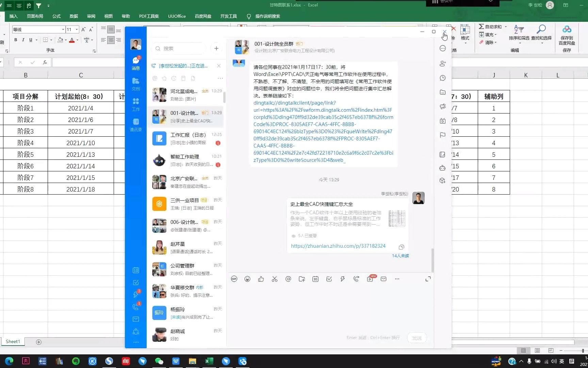
Task: Select the Sheet1 worksheet tab
Action: pos(13,341)
